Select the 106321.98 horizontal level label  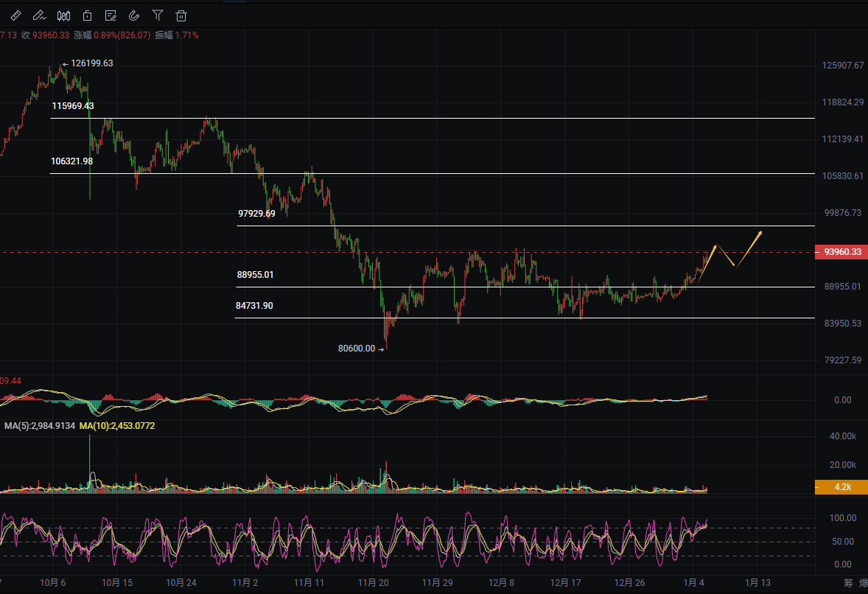(71, 161)
